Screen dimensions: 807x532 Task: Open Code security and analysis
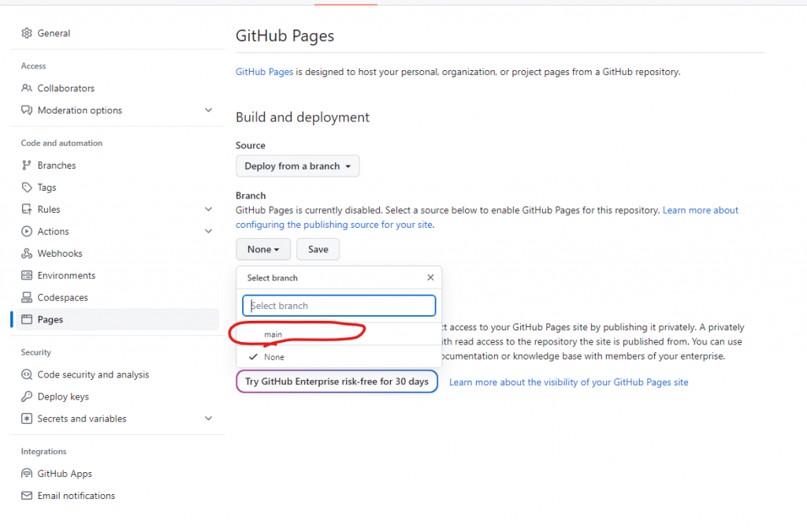(93, 374)
